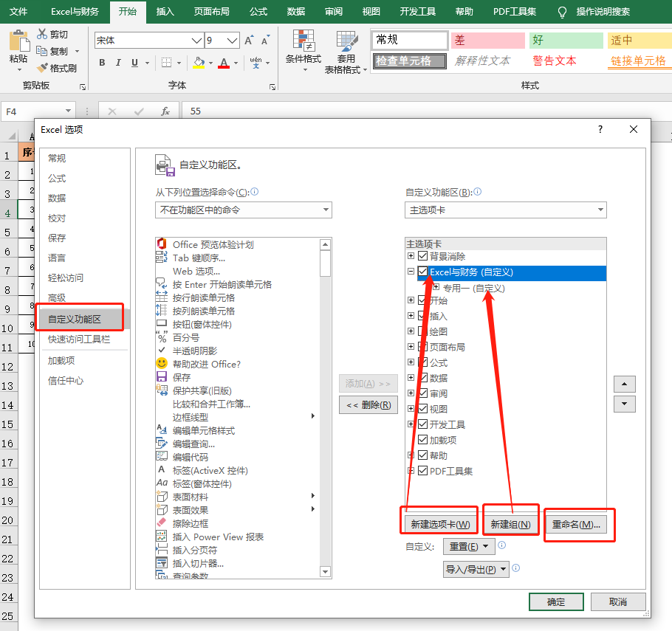This screenshot has width=672, height=631.
Task: Click the formula bar confirm checkmark icon
Action: [139, 111]
